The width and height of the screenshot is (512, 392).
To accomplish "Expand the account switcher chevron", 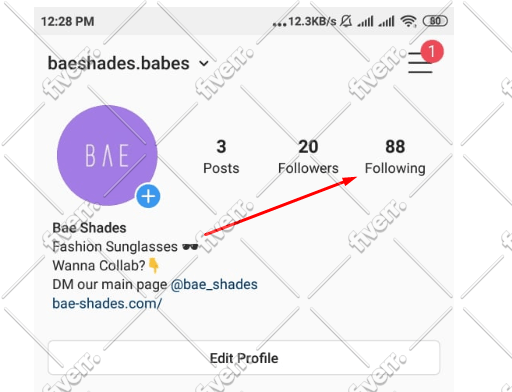I will tap(204, 63).
